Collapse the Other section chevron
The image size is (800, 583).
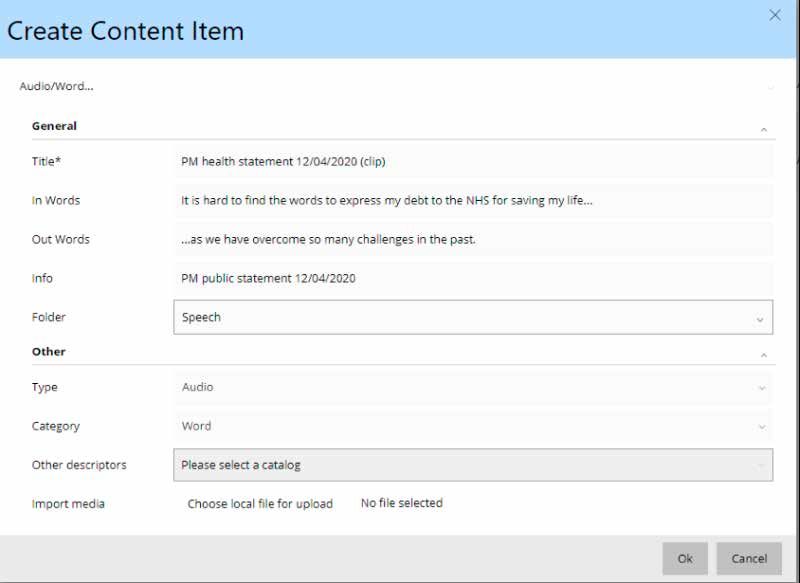point(764,355)
